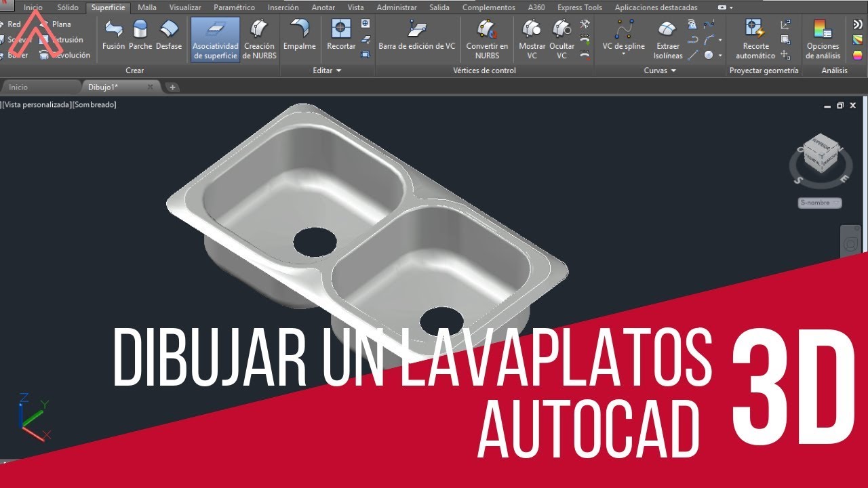868x488 pixels.
Task: Click the untrim surface icon next to Recortar
Action: click(x=366, y=24)
